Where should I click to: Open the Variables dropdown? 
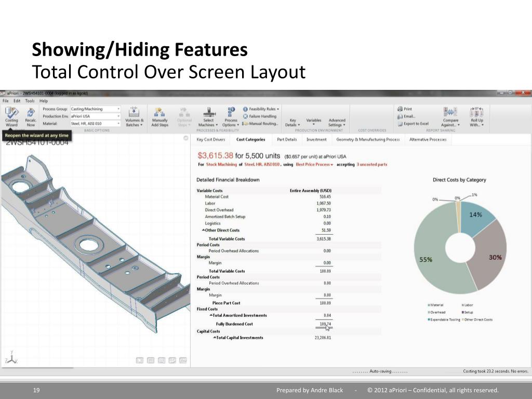pyautogui.click(x=313, y=122)
